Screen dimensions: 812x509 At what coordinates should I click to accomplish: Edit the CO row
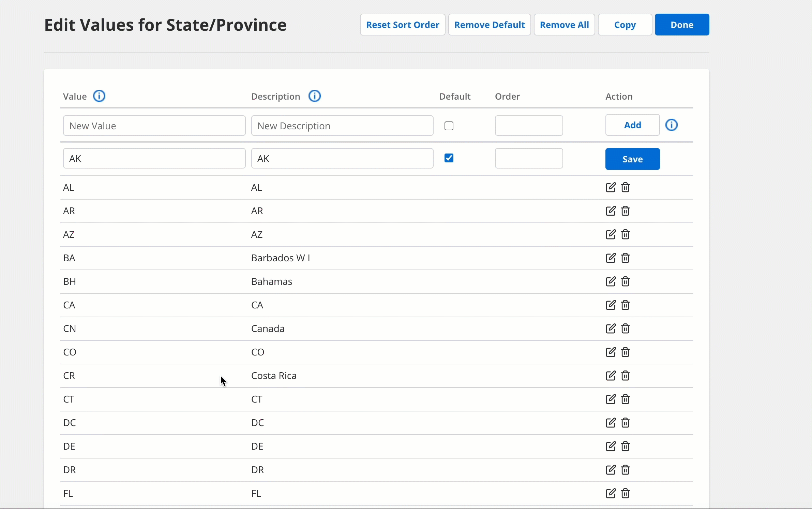coord(611,352)
